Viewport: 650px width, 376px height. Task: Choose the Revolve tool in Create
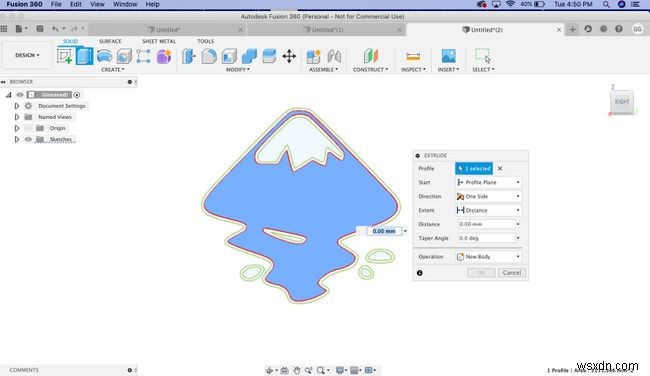[x=104, y=56]
